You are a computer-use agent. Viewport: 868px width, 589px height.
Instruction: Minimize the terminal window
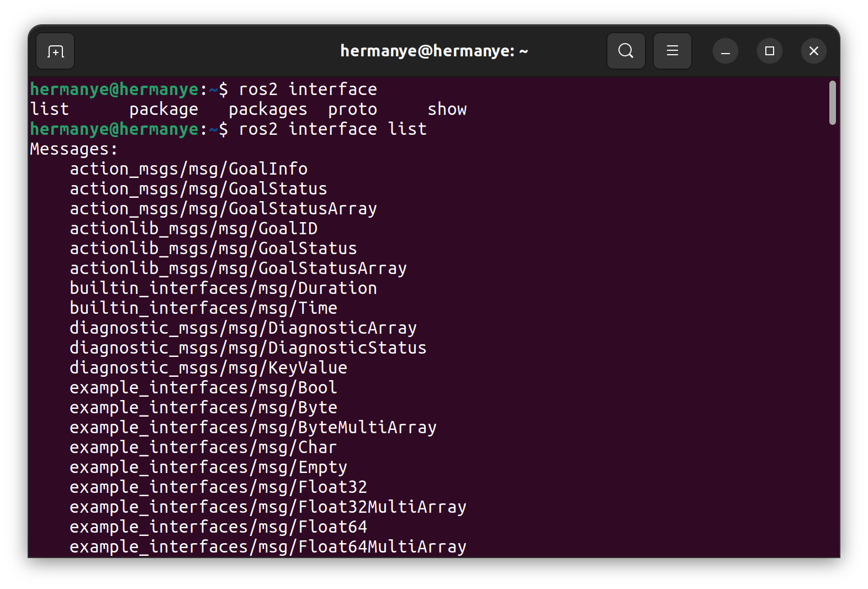(725, 51)
